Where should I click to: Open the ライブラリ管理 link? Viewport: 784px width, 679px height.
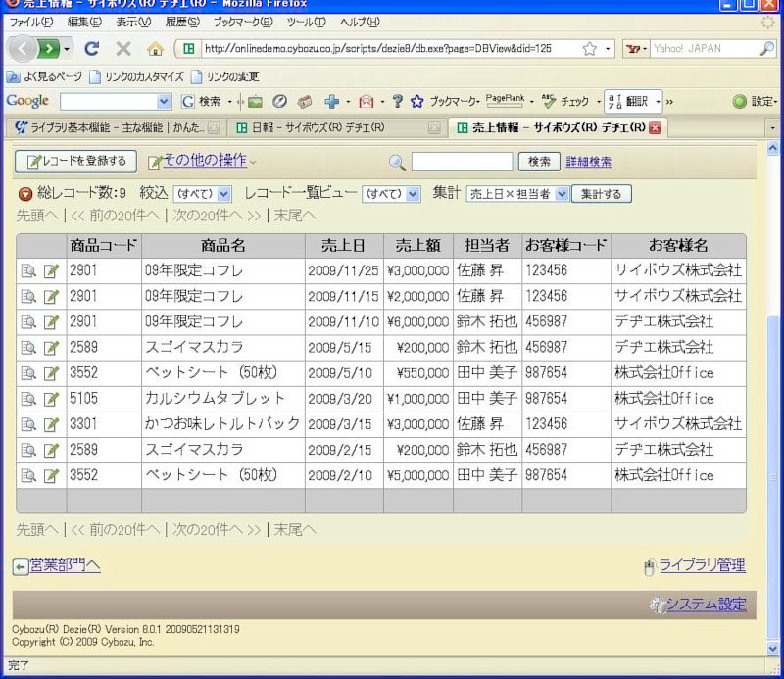coord(702,565)
